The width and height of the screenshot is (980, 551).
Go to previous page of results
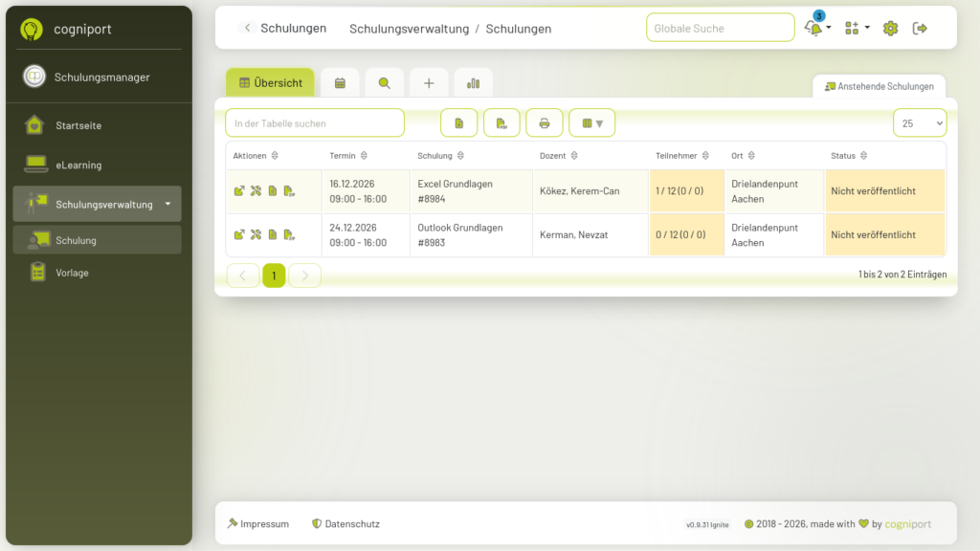point(242,275)
